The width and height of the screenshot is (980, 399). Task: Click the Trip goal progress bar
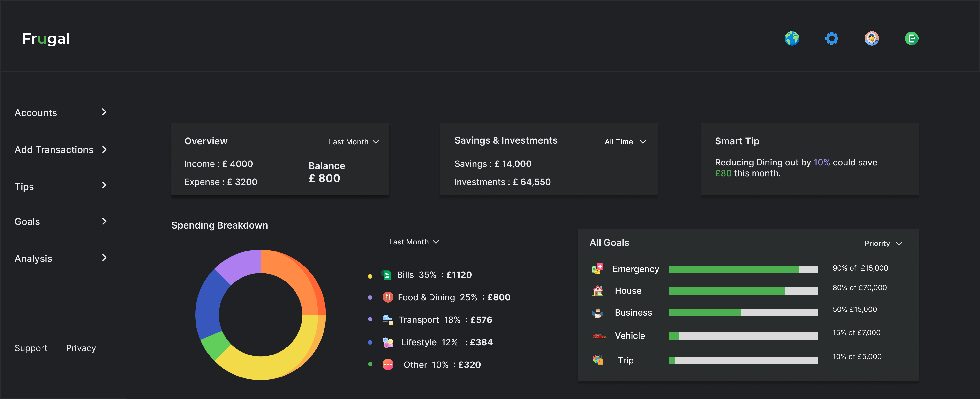(x=743, y=360)
